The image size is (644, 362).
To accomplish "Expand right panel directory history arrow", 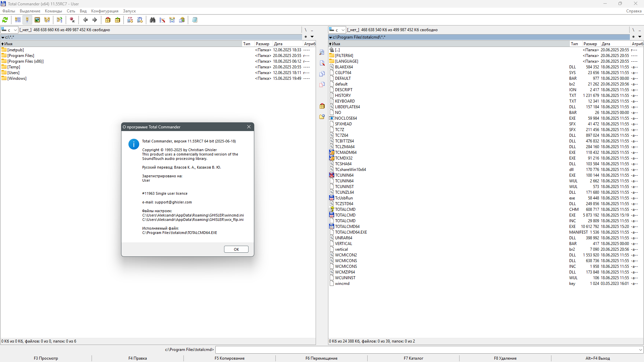I will 640,37.
